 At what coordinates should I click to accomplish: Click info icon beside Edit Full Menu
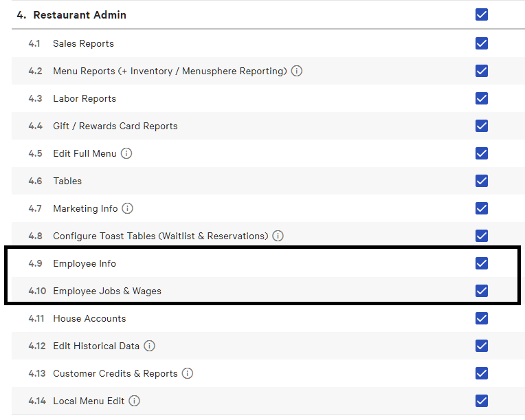(x=126, y=153)
